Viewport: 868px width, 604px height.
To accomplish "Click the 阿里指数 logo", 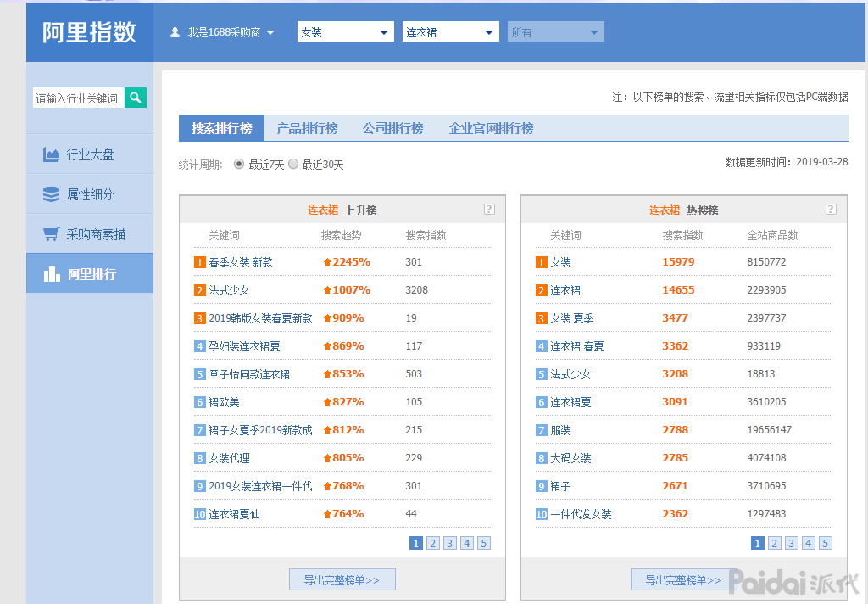I will (x=89, y=32).
